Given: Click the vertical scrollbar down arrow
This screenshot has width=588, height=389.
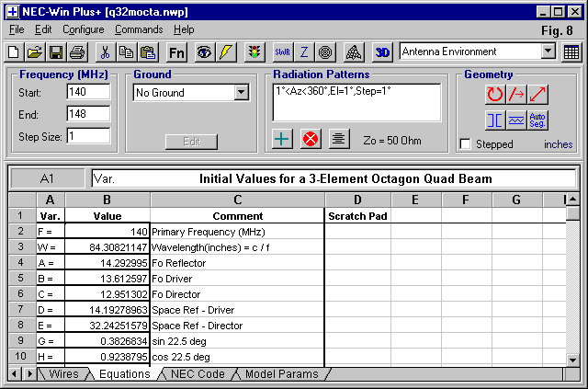Looking at the screenshot, I should coord(573,358).
